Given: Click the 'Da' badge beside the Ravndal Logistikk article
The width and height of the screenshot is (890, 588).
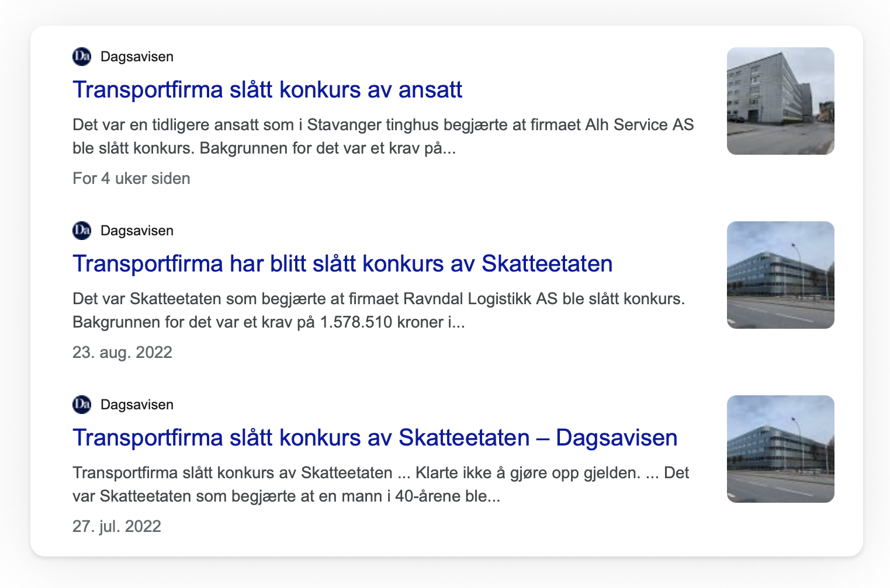Looking at the screenshot, I should tap(81, 230).
